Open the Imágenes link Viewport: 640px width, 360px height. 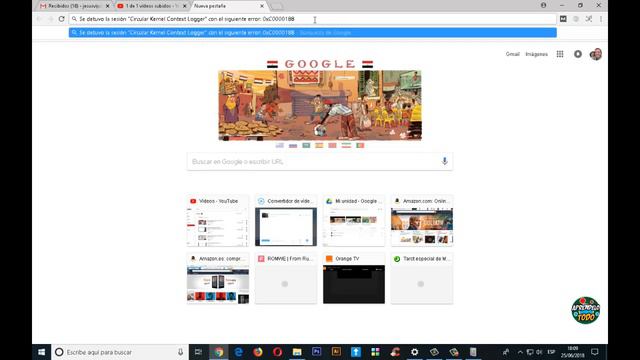click(x=536, y=54)
